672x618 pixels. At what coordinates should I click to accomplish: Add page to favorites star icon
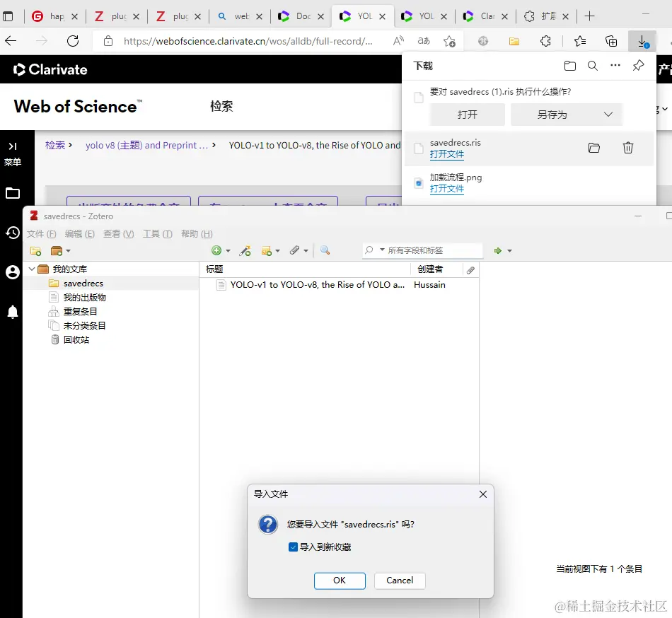click(x=449, y=41)
